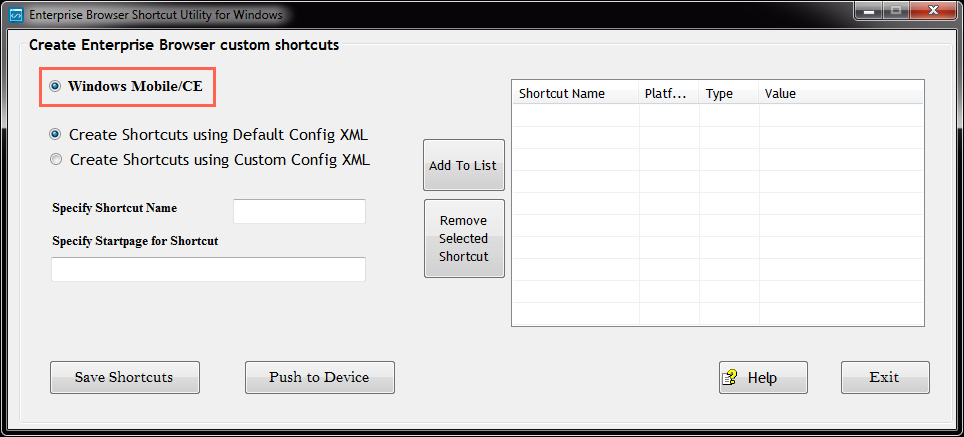Minimize the Shortcut Utility window

[867, 12]
